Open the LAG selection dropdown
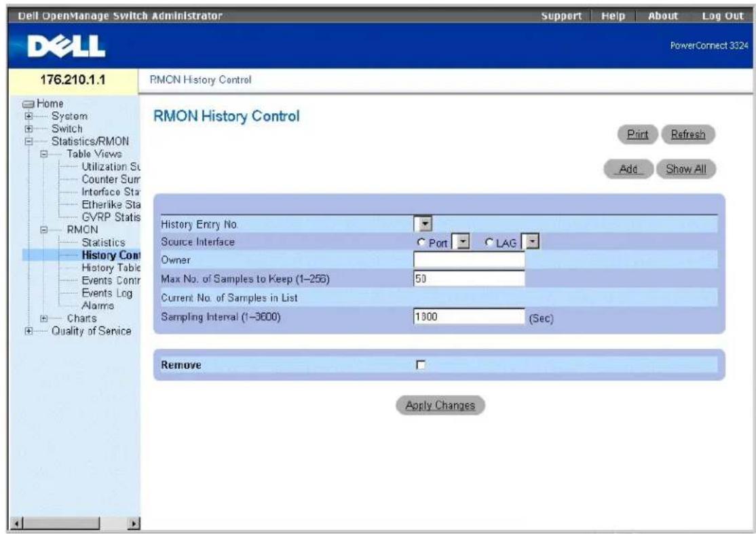The width and height of the screenshot is (756, 534). pos(531,242)
